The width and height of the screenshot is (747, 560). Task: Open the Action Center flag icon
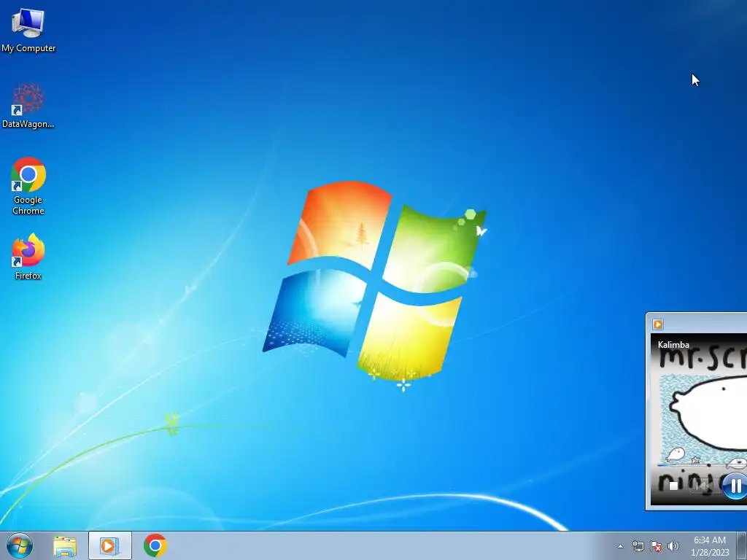click(656, 546)
